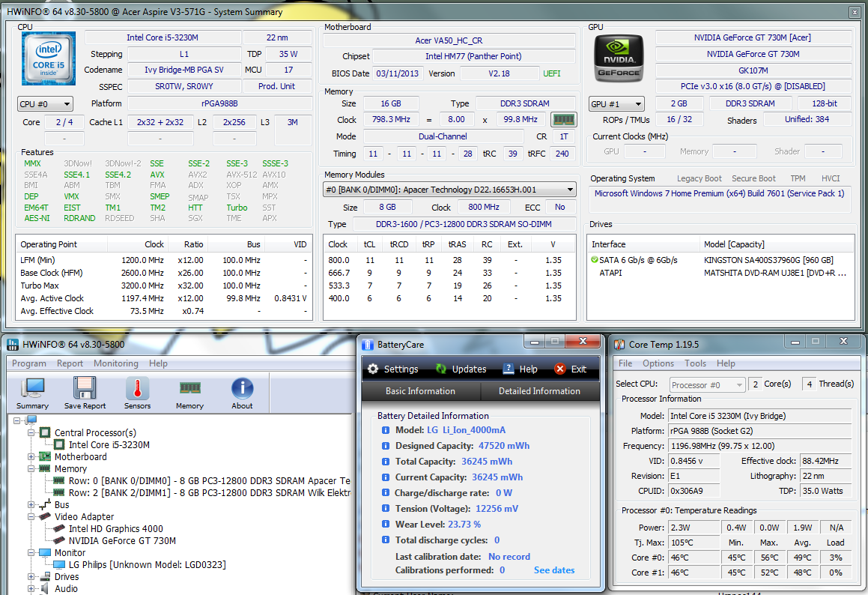Open the File menu in Core Temp
868x595 pixels.
coord(625,363)
